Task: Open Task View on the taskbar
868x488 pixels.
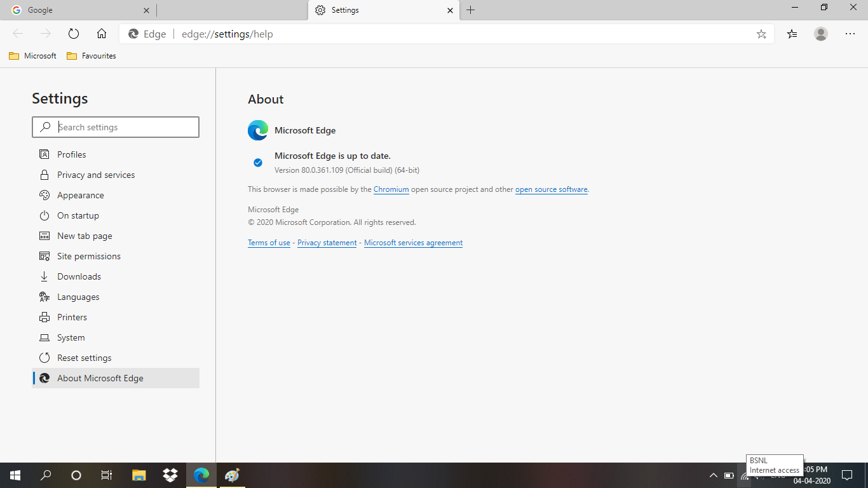Action: pos(107,475)
